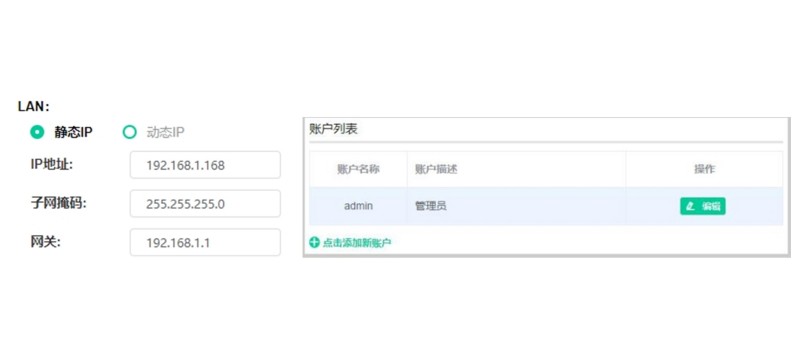Click the 网关: label
800x361 pixels.
pos(45,242)
